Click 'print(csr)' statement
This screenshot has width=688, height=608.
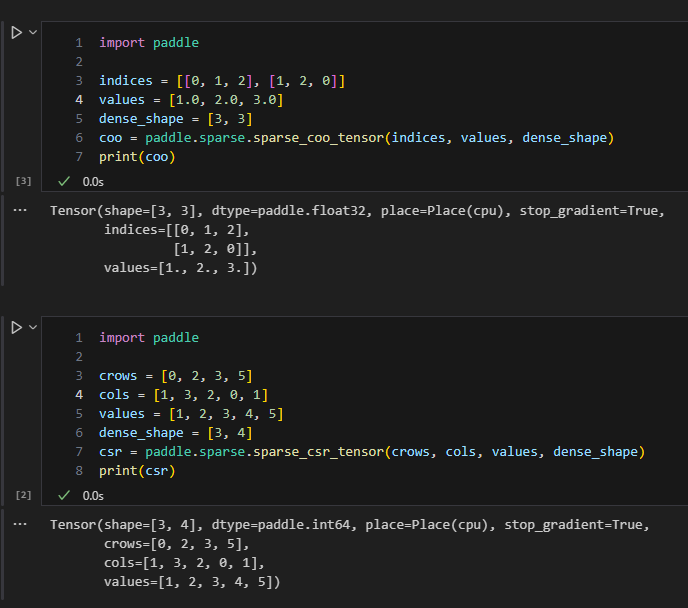[x=137, y=471]
